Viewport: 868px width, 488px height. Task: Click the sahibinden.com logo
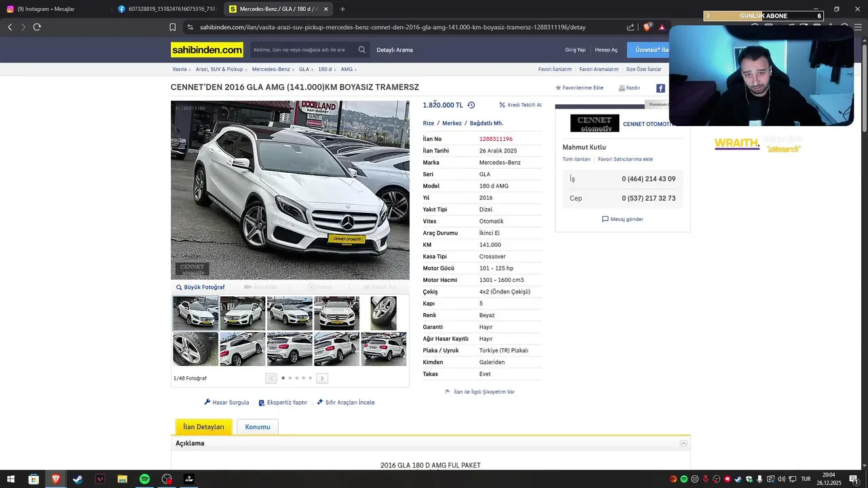pyautogui.click(x=207, y=50)
